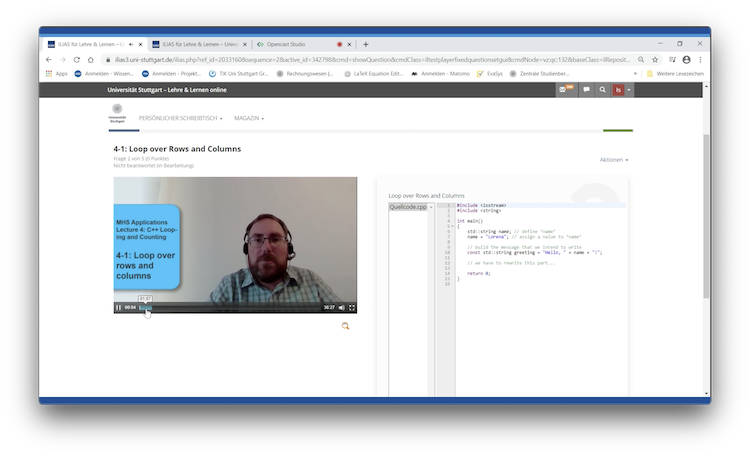The image size is (750, 456).
Task: Click the zoom icon in address bar
Action: [641, 60]
